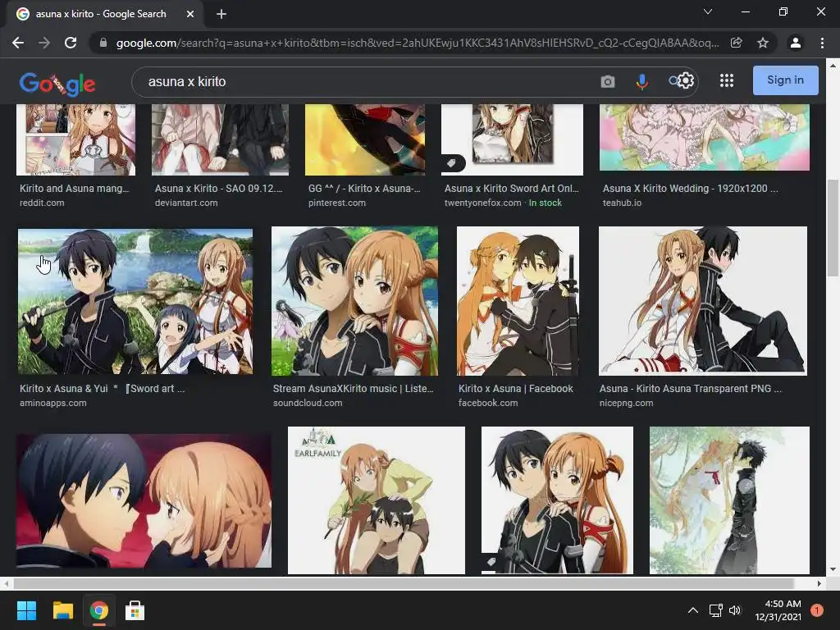Open the nicepng back-to-back sitting image
Image resolution: width=840 pixels, height=630 pixels.
point(703,300)
